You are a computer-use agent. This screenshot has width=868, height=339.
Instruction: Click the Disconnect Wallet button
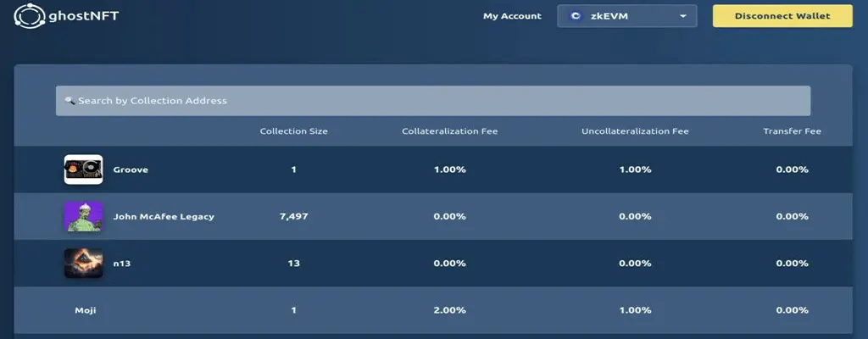click(782, 16)
